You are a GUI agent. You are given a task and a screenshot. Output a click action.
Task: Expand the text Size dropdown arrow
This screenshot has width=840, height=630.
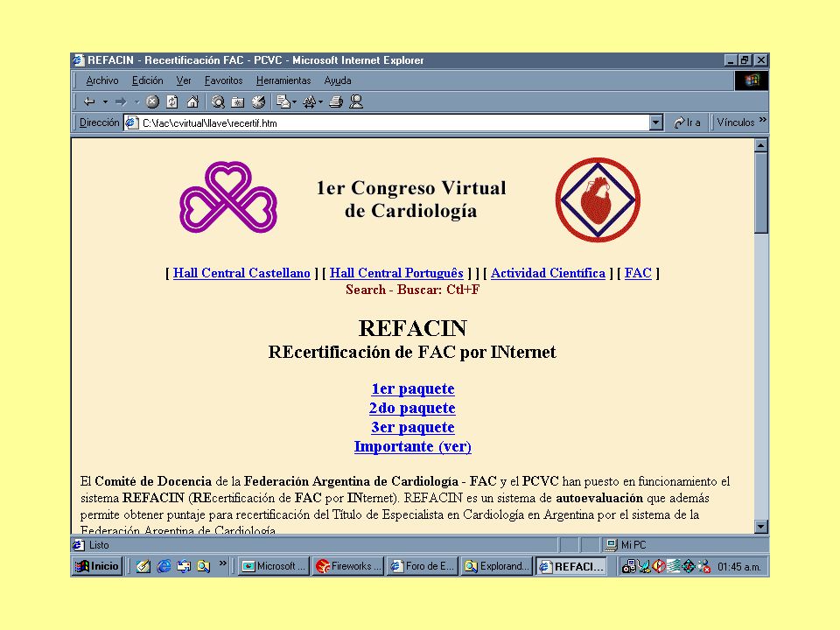320,101
